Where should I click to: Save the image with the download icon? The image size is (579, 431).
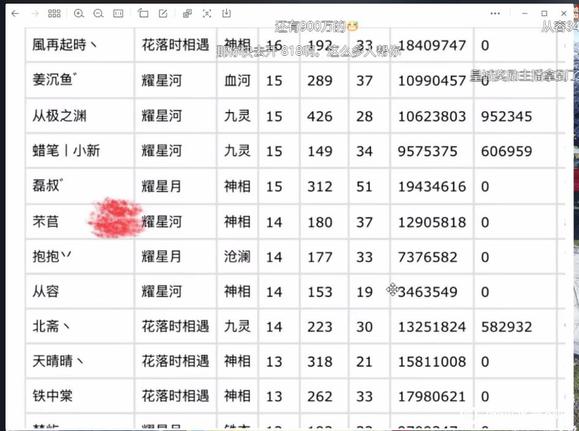(226, 14)
